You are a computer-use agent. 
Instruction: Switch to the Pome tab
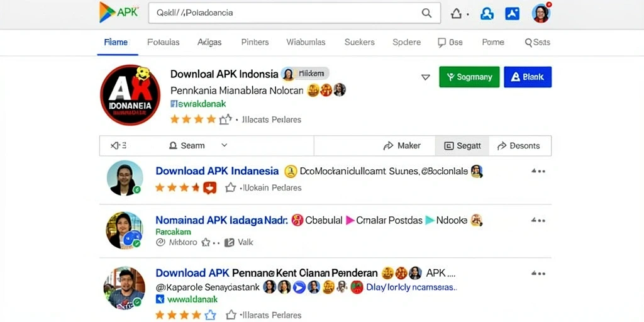point(493,42)
